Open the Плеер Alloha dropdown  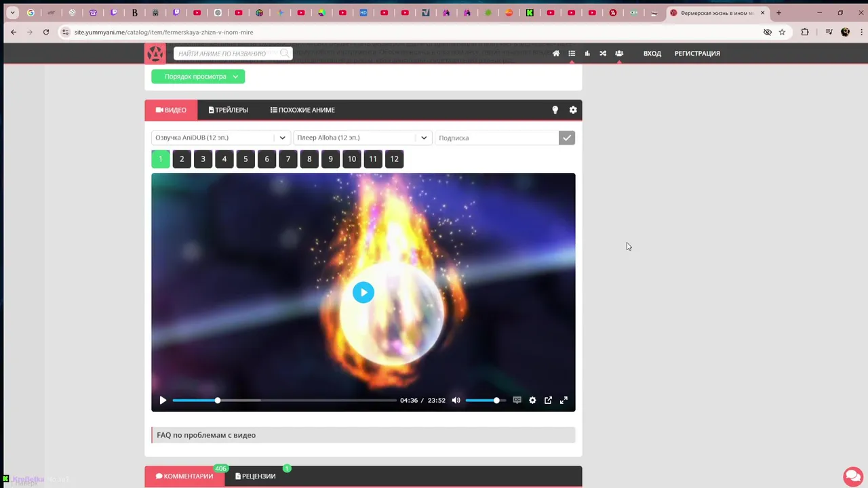pos(363,138)
